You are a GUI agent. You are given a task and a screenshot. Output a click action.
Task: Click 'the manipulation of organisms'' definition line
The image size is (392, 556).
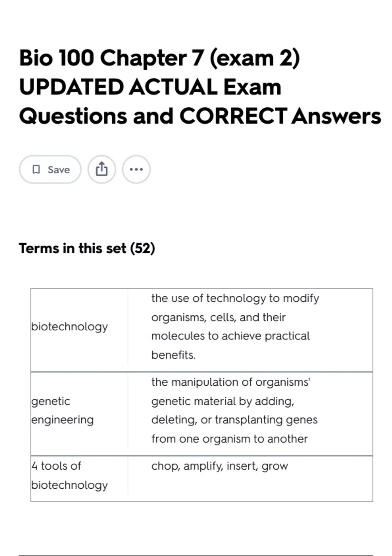click(x=231, y=382)
